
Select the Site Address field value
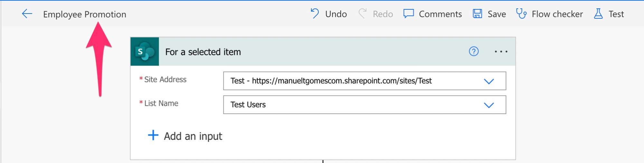365,81
